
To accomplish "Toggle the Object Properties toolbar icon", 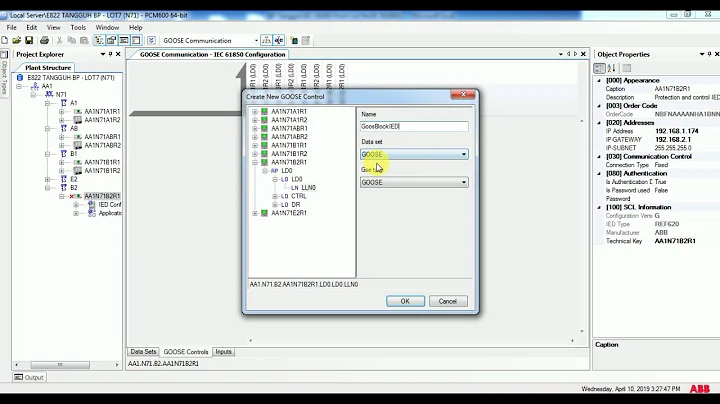I will pos(112,40).
